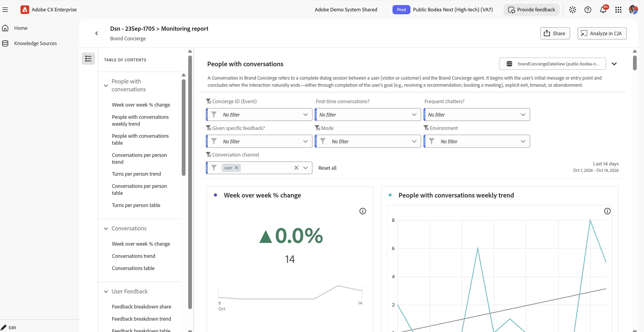This screenshot has height=332, width=644.
Task: Open the hamburger navigation menu
Action: [x=5, y=9]
